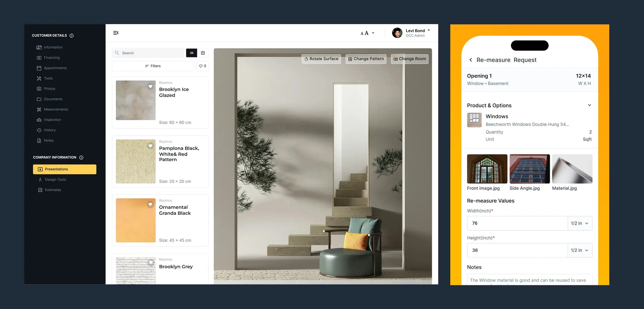Select the Brooklyn Ice Glazed tile swatch
The width and height of the screenshot is (644, 309).
click(136, 100)
